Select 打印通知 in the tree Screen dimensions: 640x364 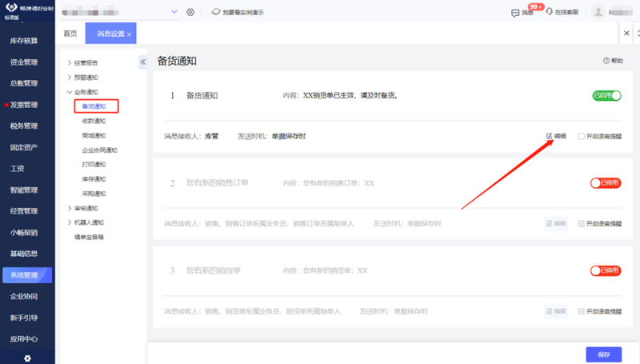(94, 165)
